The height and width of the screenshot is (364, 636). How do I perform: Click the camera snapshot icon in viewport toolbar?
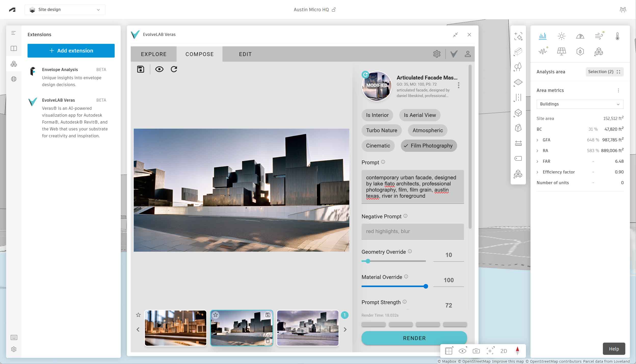(476, 351)
